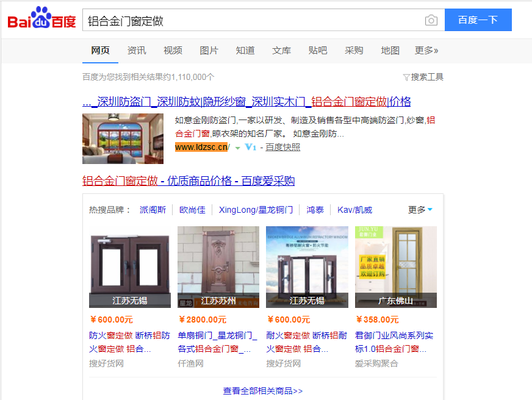This screenshot has height=400, width=532.
Task: Open 铝合金门窗定做 百度爱采购 result title
Action: (x=189, y=180)
